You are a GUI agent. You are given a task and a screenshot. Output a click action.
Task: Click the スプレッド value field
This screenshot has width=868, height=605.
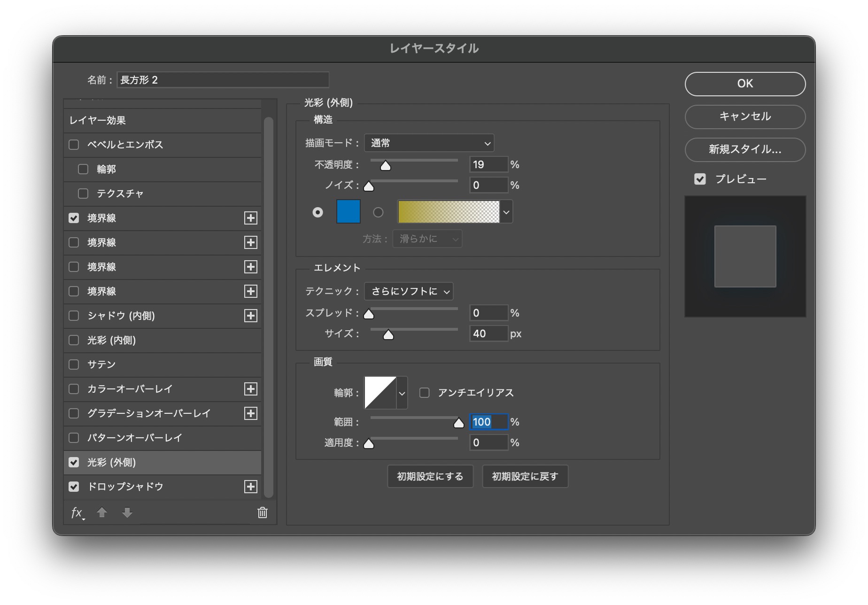(489, 313)
